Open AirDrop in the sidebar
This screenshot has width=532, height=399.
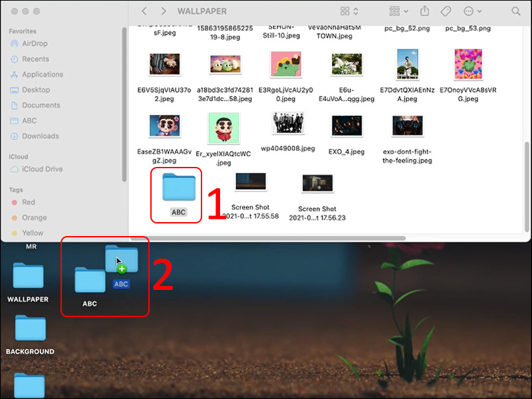(29, 43)
